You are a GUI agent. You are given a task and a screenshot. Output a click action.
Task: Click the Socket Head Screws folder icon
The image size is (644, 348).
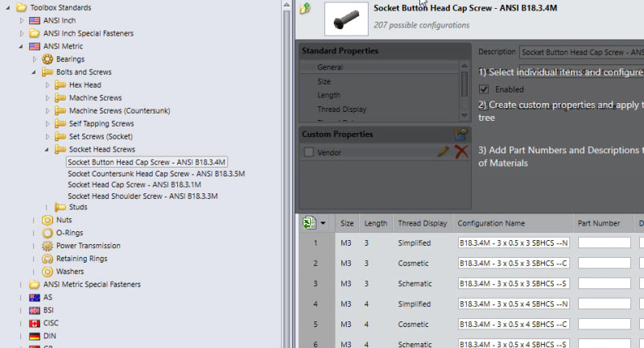(60, 149)
